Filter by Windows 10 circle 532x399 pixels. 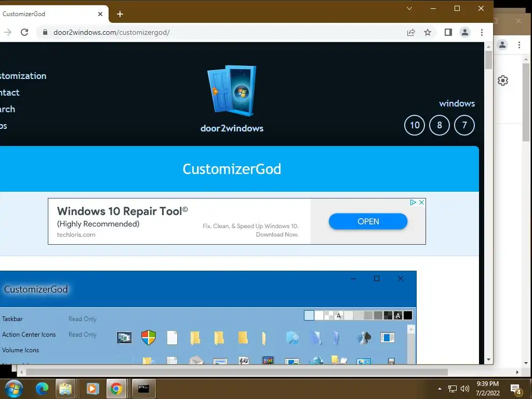[415, 125]
